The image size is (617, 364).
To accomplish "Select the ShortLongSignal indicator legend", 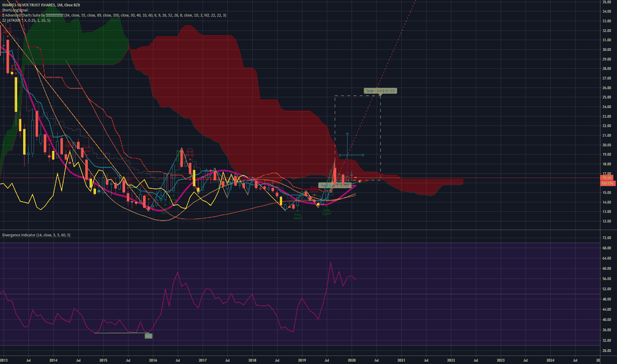I will [x=15, y=10].
